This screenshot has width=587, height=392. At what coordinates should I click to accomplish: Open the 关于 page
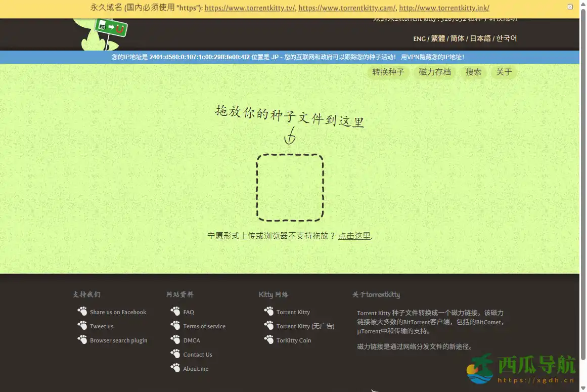point(504,72)
